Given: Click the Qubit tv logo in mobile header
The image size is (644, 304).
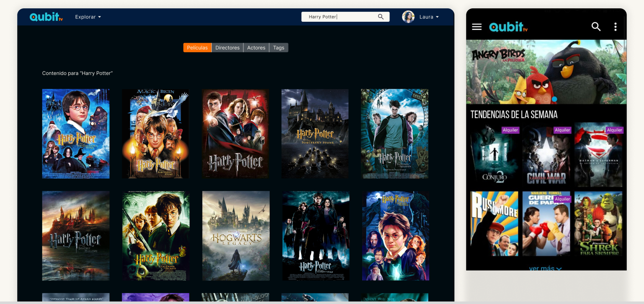Looking at the screenshot, I should pos(508,27).
